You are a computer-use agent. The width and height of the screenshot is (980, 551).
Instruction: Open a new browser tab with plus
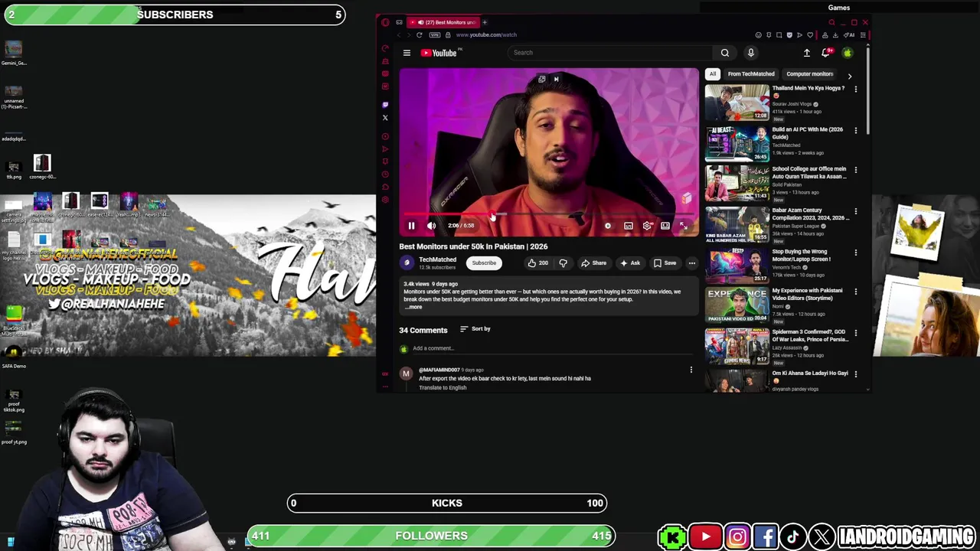click(x=485, y=22)
